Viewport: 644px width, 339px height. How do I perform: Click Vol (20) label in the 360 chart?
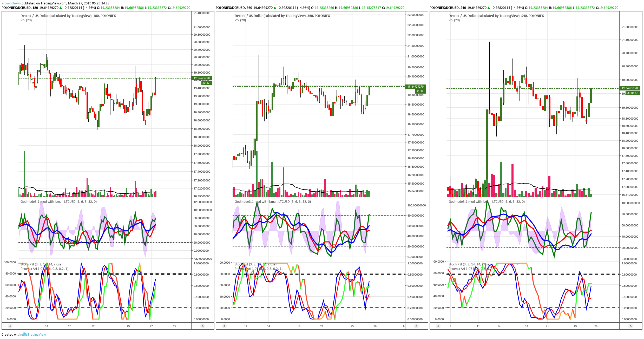point(240,20)
